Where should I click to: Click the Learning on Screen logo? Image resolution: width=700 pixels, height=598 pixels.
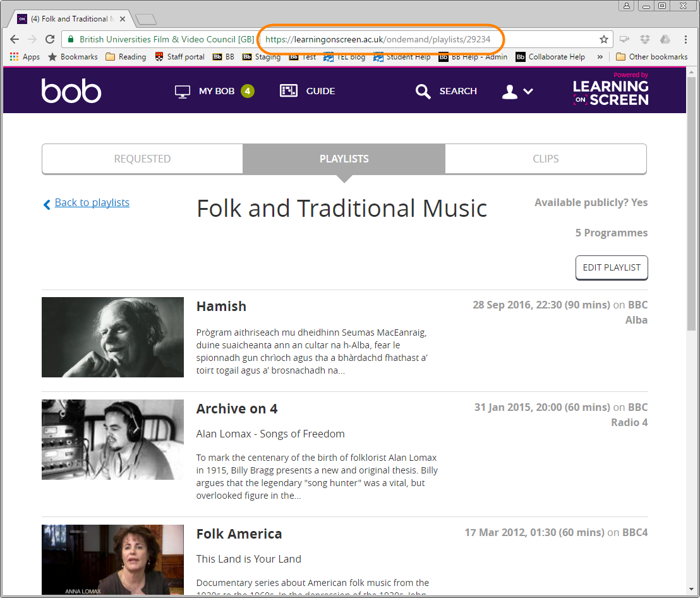pyautogui.click(x=610, y=90)
